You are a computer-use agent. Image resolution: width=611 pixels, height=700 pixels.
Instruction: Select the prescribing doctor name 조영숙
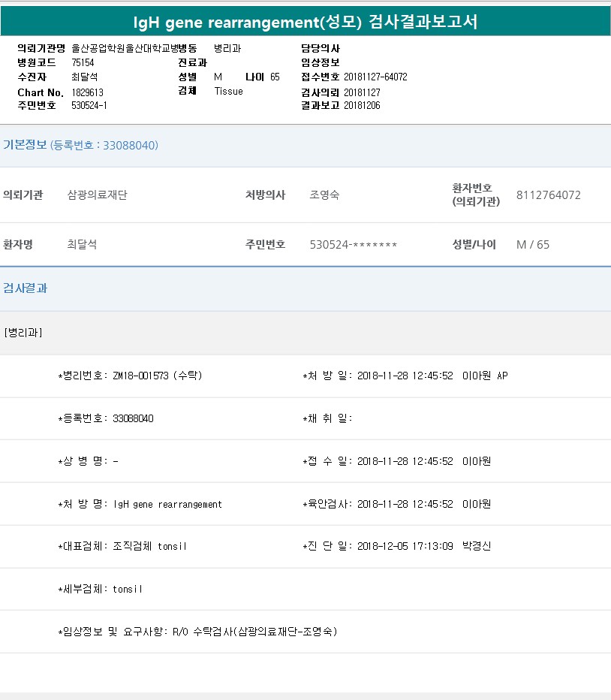[x=324, y=195]
